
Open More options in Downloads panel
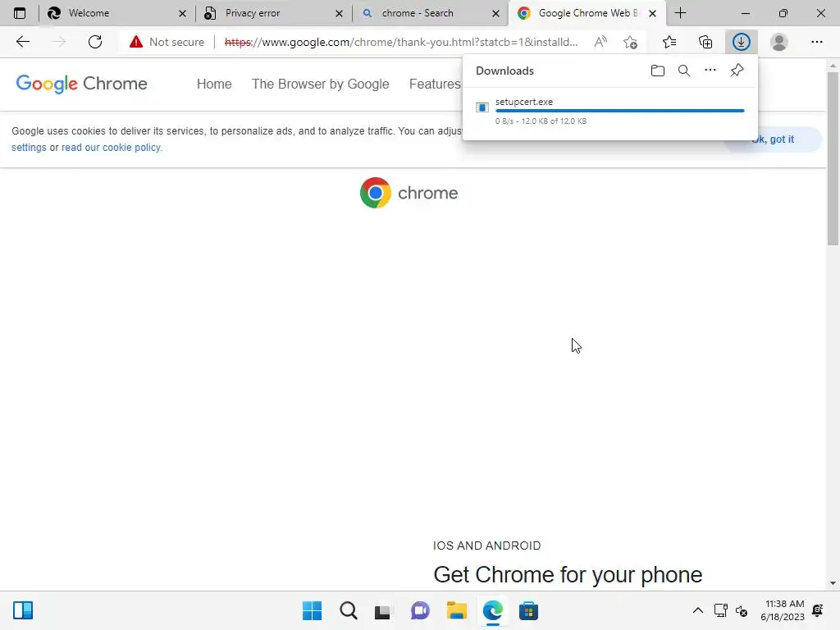click(710, 71)
